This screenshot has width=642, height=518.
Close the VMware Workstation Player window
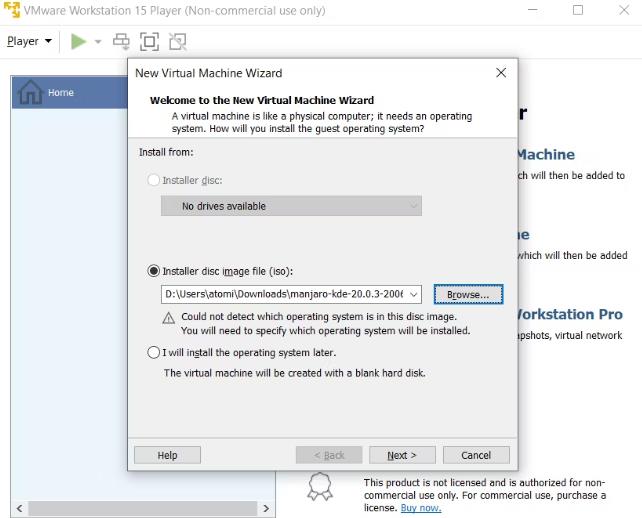[624, 10]
